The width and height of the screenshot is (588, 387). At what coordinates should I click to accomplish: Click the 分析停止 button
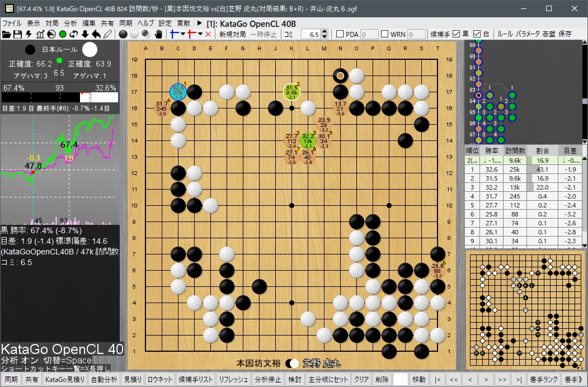[x=268, y=380]
